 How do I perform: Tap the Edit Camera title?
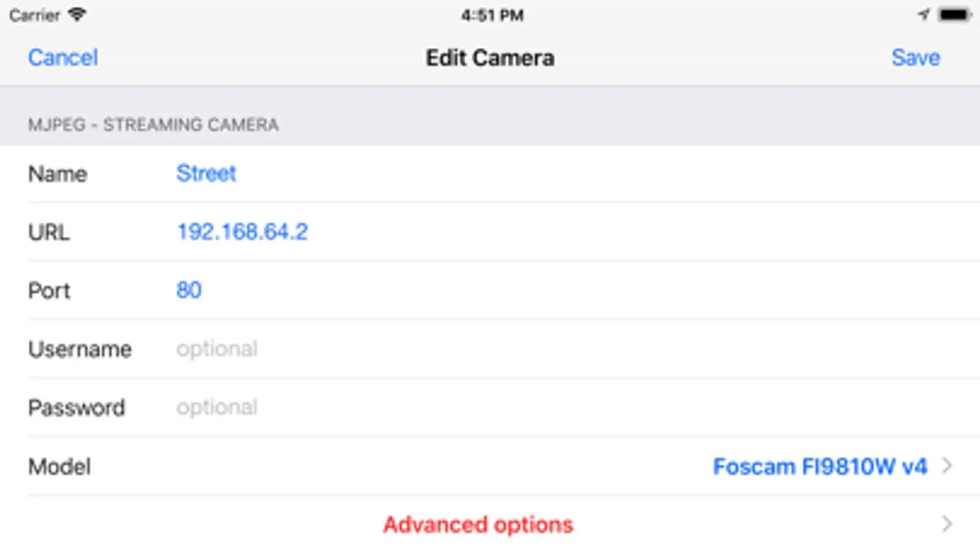point(490,58)
